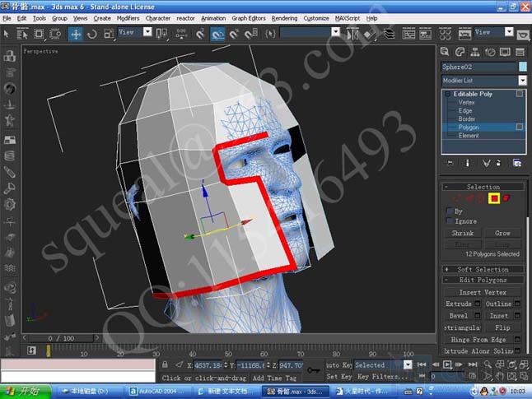Collapse the Editable Poly stack tree
This screenshot has width=532, height=399.
click(447, 94)
